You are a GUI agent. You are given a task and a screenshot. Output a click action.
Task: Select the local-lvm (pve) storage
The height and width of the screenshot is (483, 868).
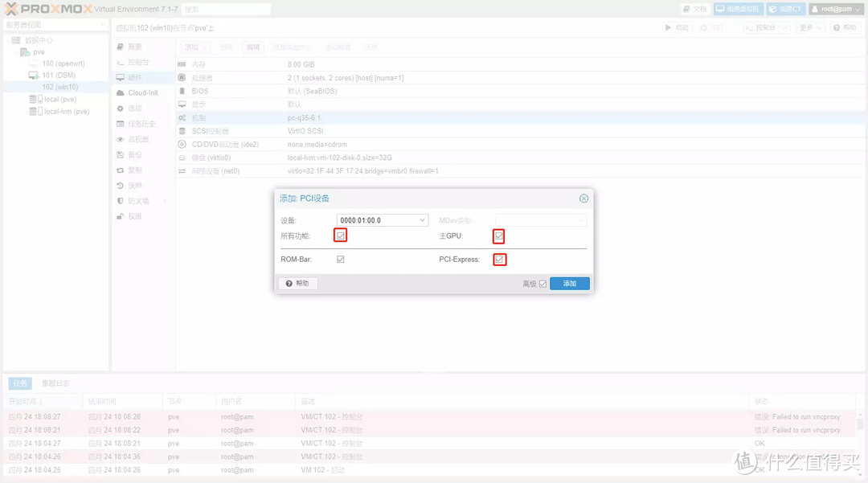coord(67,111)
